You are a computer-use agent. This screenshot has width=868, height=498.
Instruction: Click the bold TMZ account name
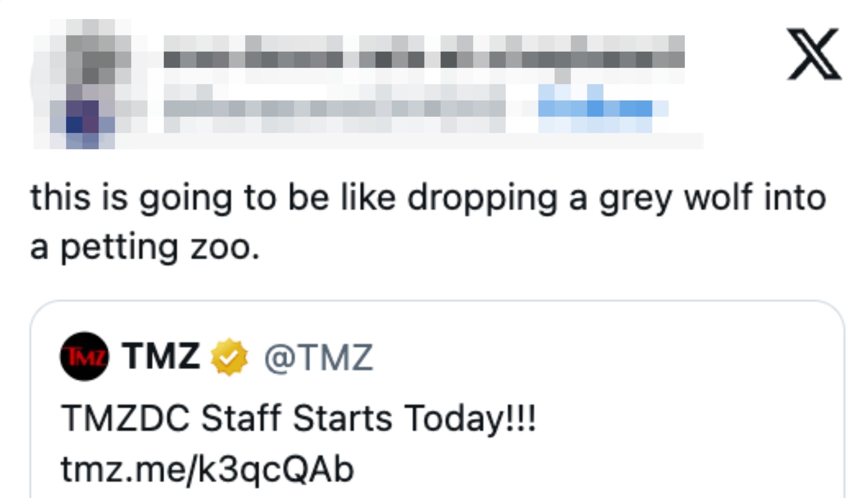click(x=161, y=356)
